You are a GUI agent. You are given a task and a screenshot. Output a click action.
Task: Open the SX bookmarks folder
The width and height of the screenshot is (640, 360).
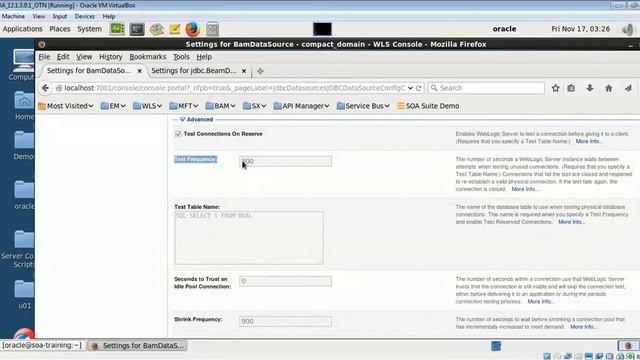pyautogui.click(x=254, y=106)
